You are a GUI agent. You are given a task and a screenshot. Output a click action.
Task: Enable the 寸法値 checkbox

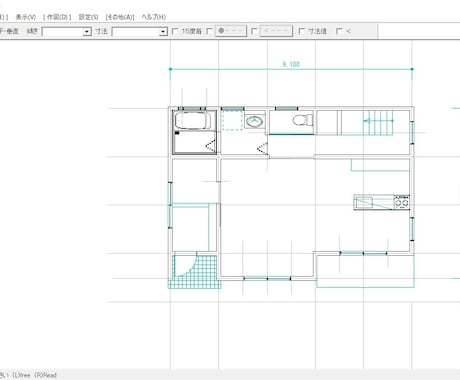point(302,31)
